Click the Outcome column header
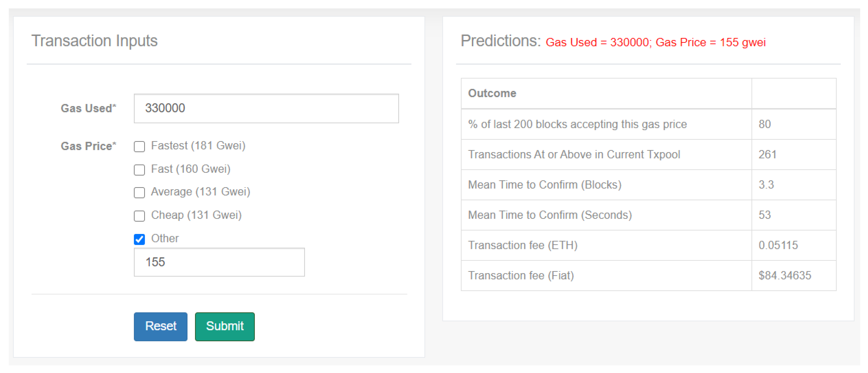The height and width of the screenshot is (373, 868). 492,93
